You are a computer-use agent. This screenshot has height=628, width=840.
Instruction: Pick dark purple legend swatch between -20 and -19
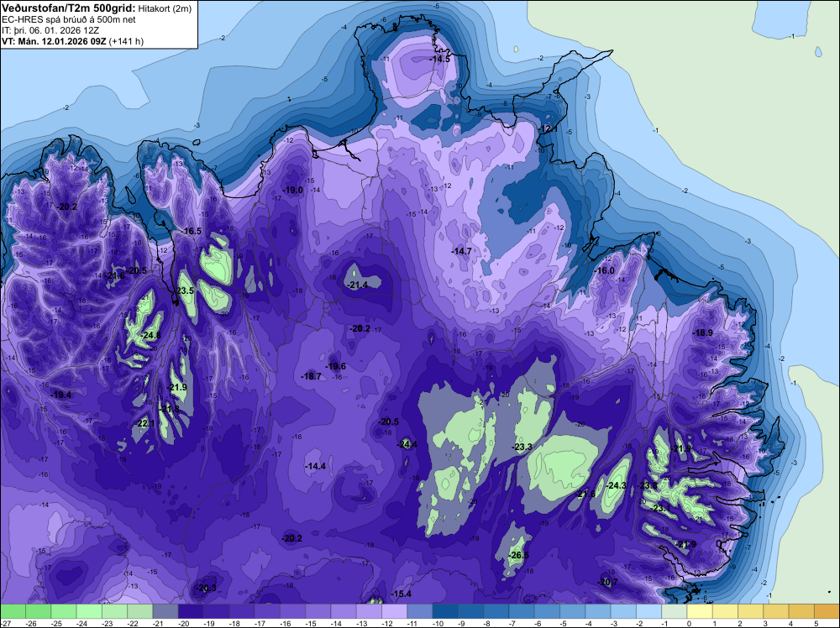[191, 611]
